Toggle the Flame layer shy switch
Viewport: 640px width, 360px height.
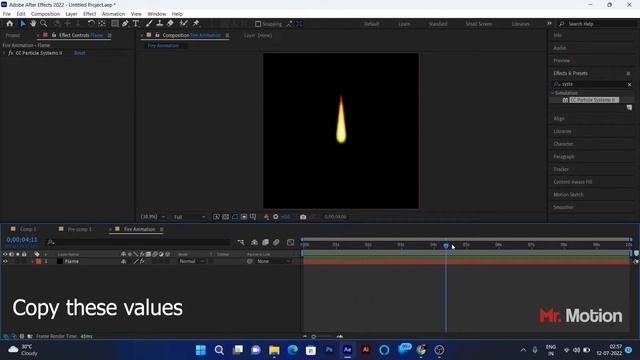tap(123, 261)
